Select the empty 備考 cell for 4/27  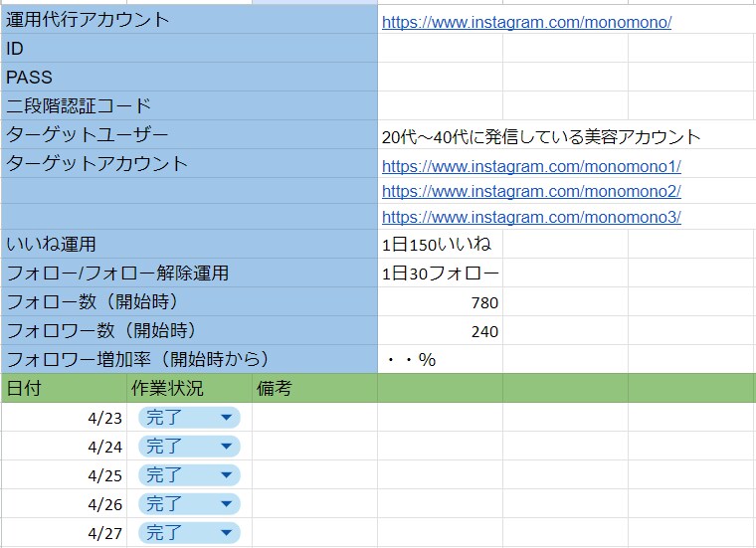click(314, 533)
